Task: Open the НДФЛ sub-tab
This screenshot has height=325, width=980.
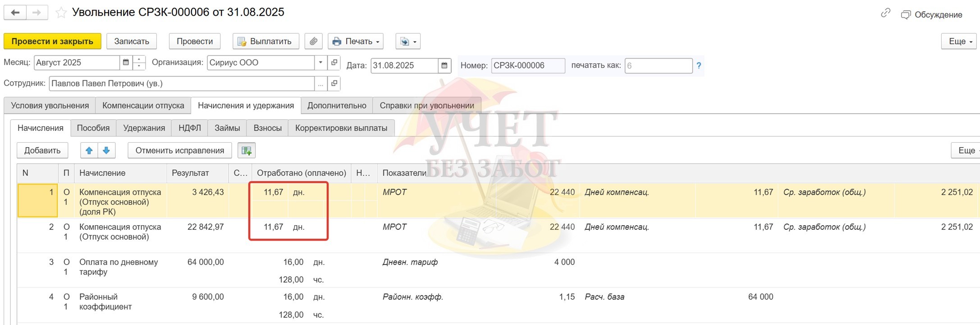Action: pos(189,128)
